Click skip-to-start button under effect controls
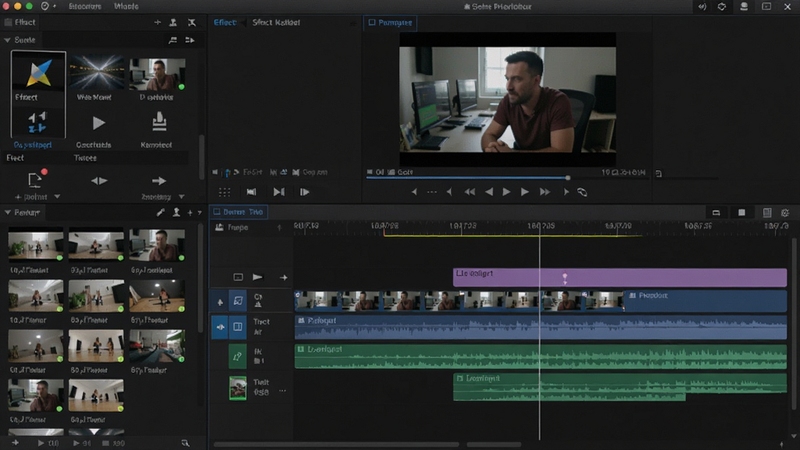800x450 pixels. (252, 192)
